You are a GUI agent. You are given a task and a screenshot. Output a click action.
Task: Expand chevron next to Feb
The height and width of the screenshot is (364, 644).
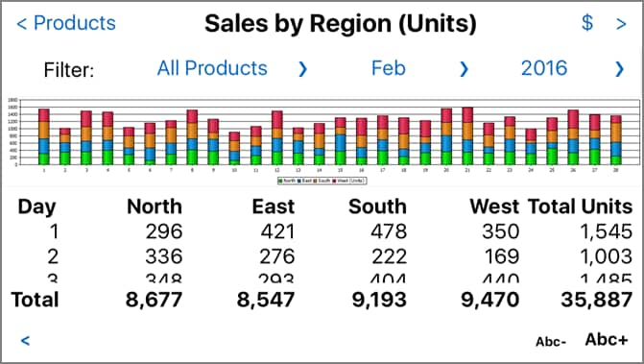(x=465, y=69)
